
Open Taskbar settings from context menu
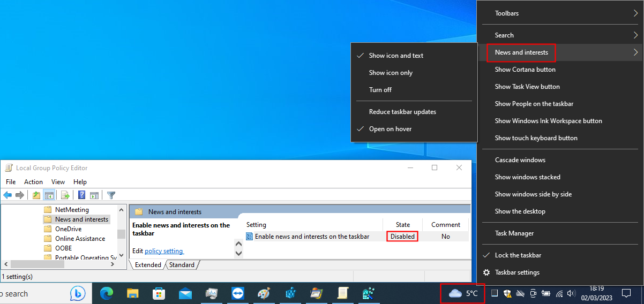click(x=517, y=272)
